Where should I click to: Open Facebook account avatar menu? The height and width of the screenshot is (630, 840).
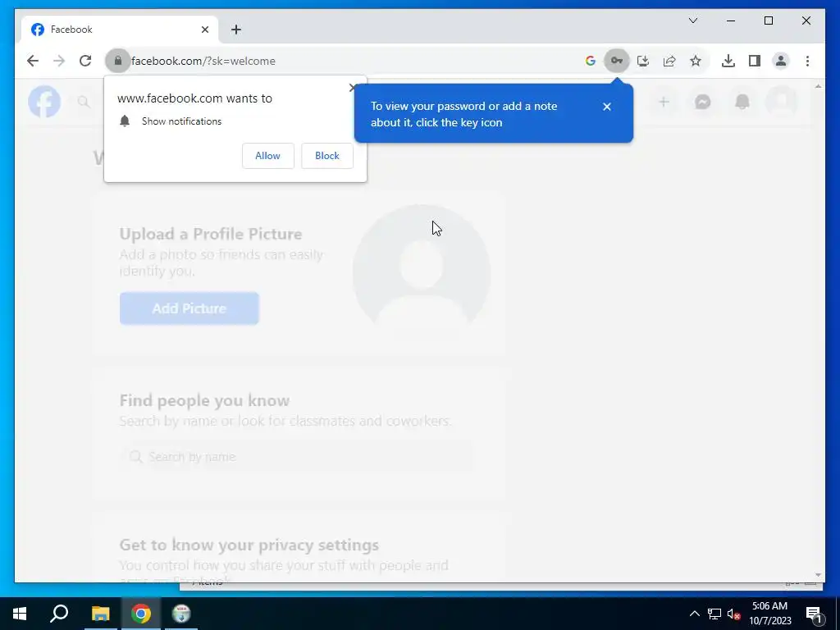pos(782,101)
